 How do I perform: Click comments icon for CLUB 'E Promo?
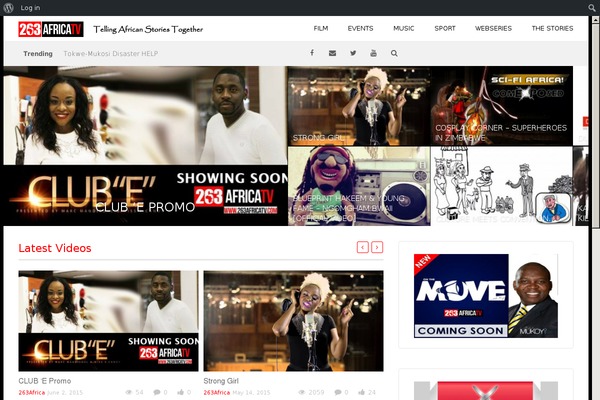click(157, 392)
